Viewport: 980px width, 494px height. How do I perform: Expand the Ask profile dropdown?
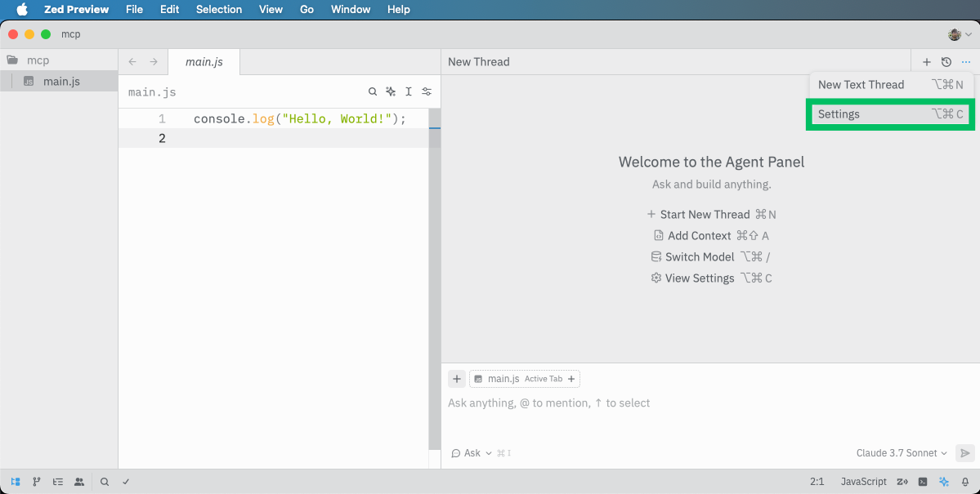pyautogui.click(x=472, y=453)
